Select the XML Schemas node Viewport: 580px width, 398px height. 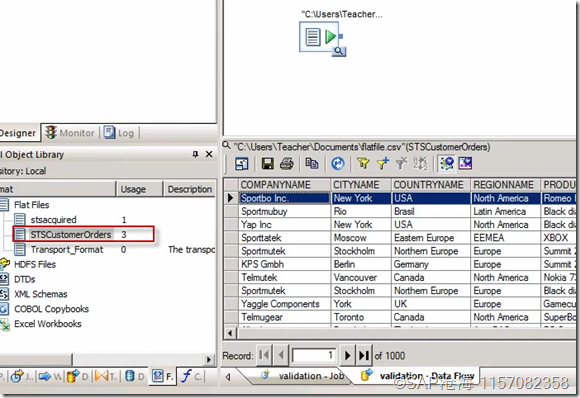click(x=41, y=294)
